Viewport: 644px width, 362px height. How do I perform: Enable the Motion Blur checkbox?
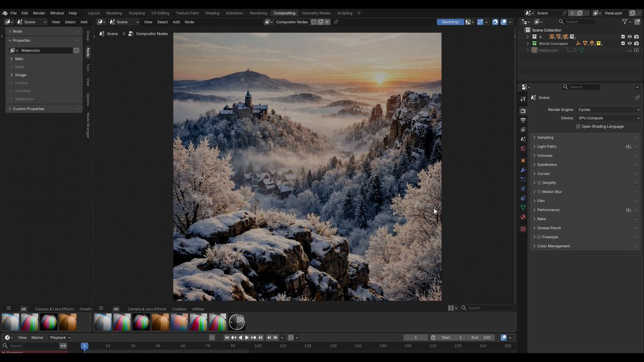[x=539, y=192]
